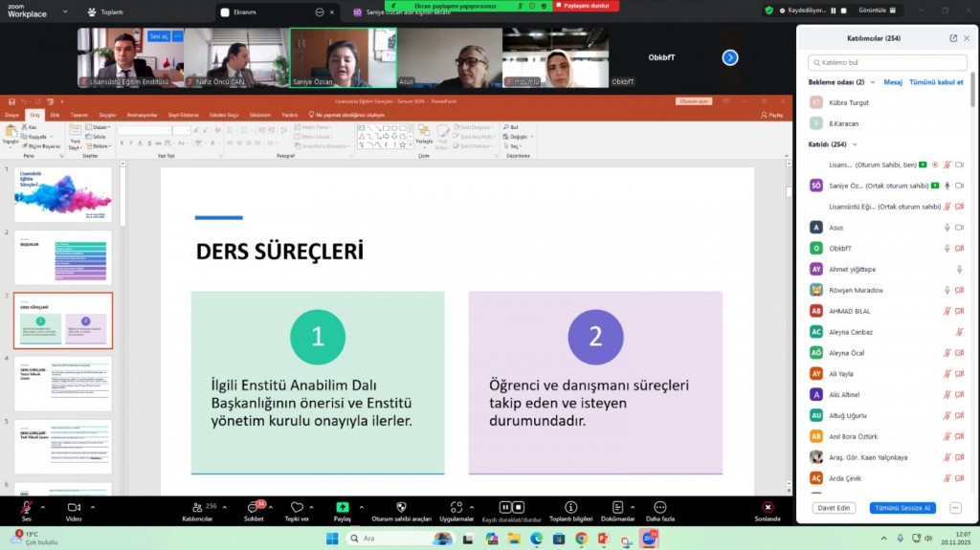Collapse the Bekleme odası section chevron

click(872, 82)
